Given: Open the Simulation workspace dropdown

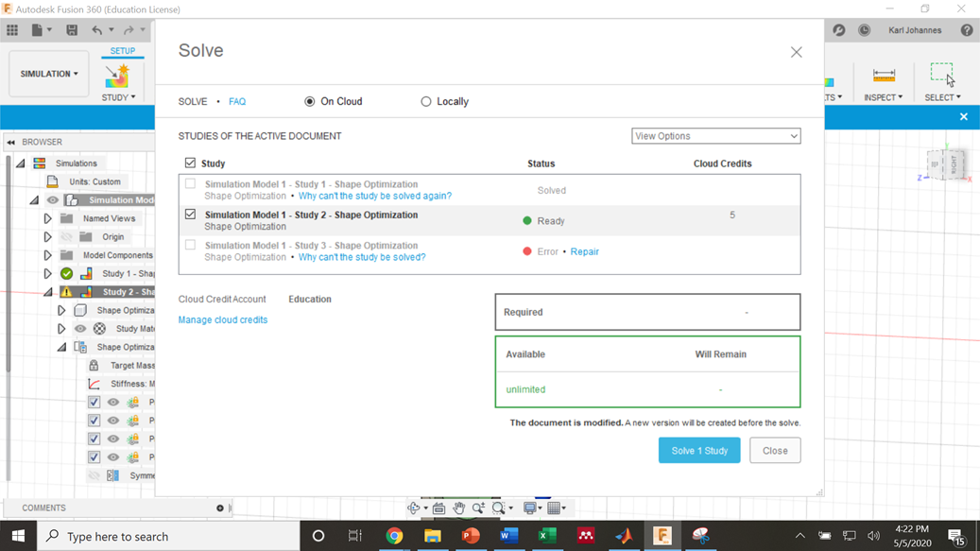Looking at the screenshot, I should pyautogui.click(x=49, y=74).
